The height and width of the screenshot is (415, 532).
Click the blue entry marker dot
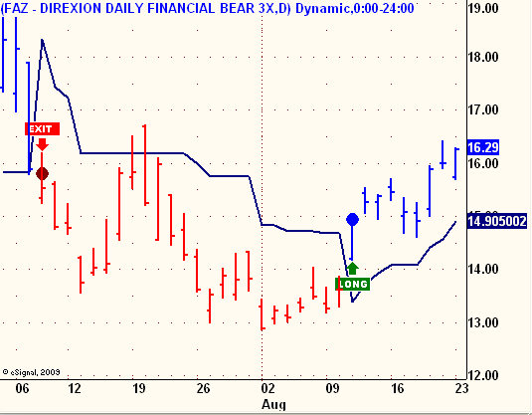point(353,219)
